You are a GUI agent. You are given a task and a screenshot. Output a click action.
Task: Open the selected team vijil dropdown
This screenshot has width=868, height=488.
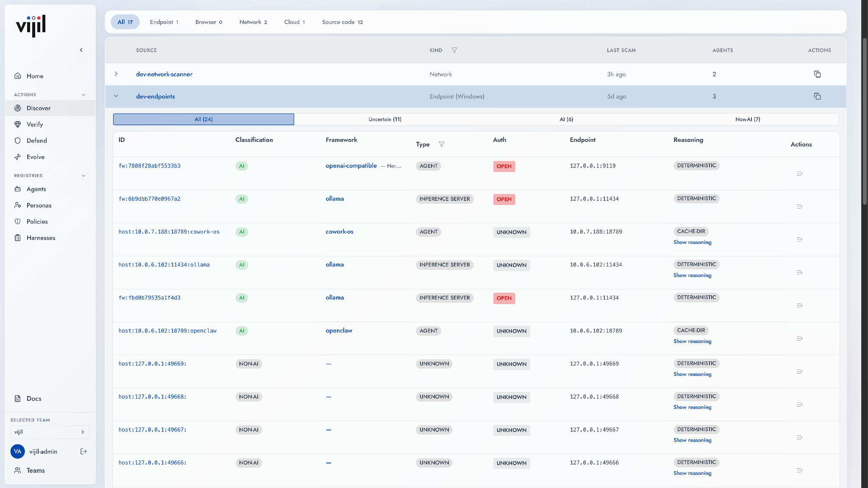click(x=50, y=432)
